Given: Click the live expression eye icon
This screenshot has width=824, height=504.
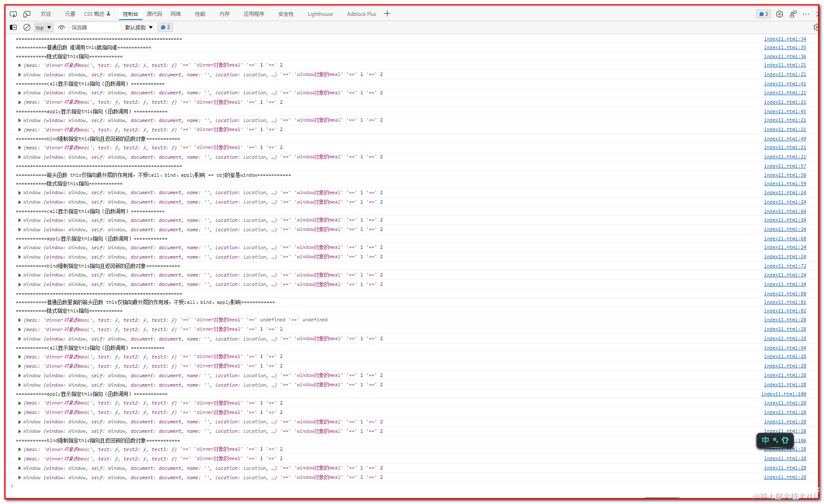Looking at the screenshot, I should (x=62, y=27).
